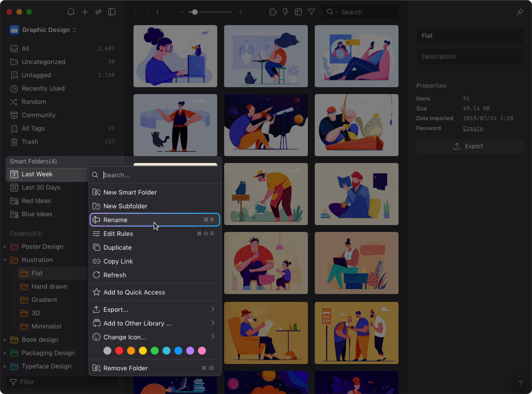Expand the Illustration folder tree

click(x=5, y=260)
